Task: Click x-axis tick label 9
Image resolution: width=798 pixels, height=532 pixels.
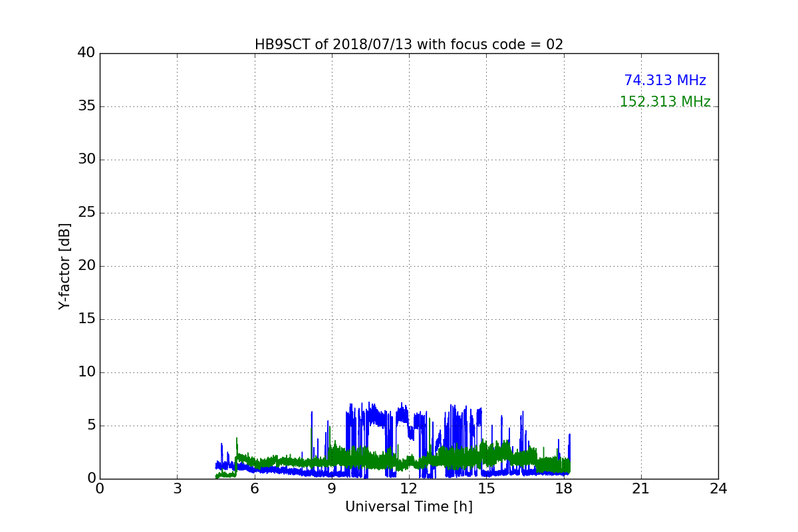Action: pos(332,489)
